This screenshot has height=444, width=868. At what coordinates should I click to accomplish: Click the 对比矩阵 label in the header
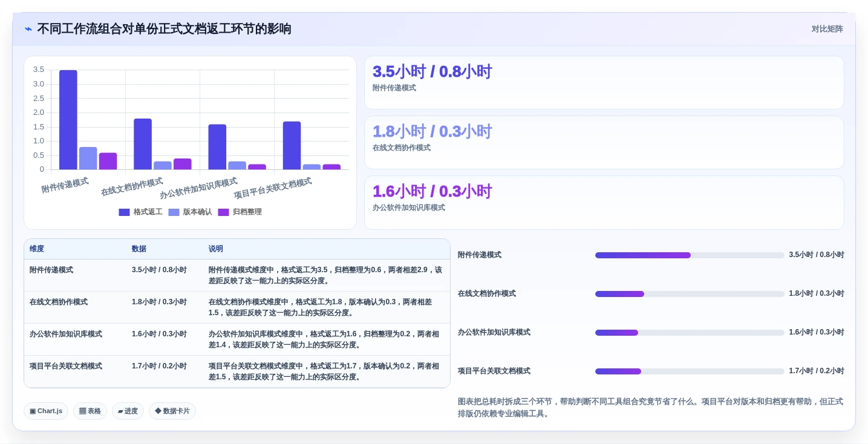tap(827, 29)
